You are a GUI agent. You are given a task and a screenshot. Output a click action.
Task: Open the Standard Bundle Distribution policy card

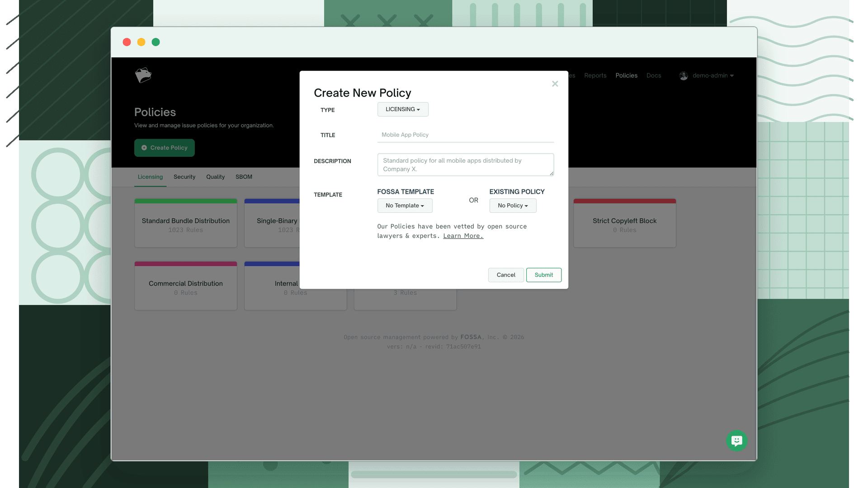[x=186, y=223]
